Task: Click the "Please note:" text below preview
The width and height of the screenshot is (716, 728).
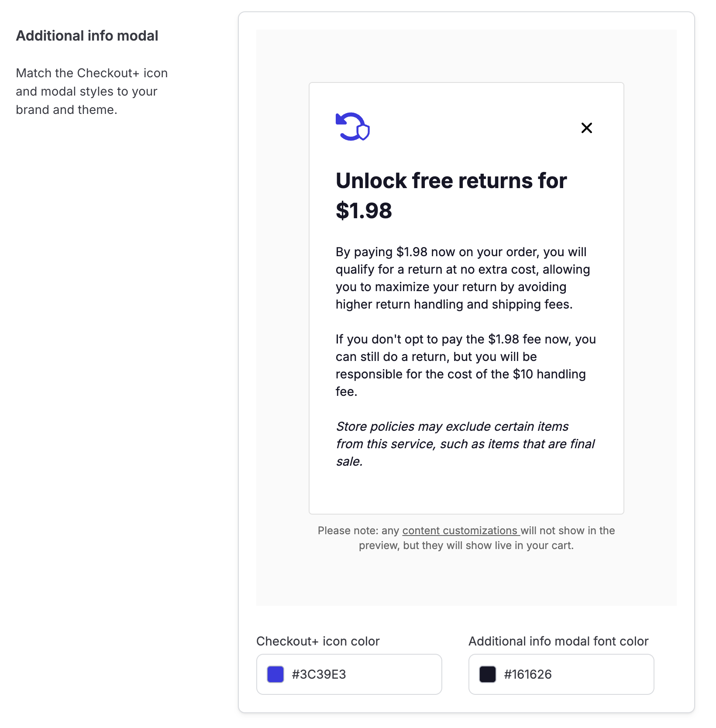Action: tap(348, 531)
